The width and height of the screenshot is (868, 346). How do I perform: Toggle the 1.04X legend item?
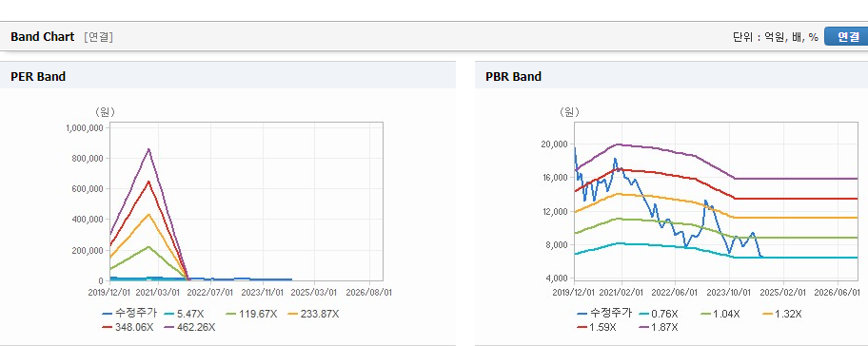(x=720, y=314)
